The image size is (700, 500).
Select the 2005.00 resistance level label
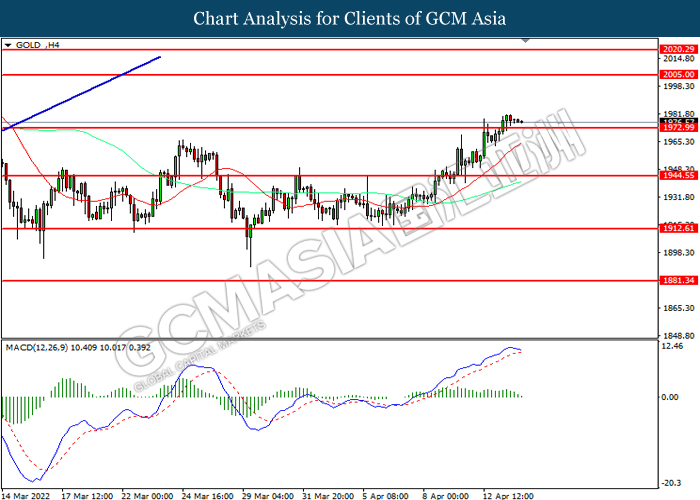tap(678, 75)
